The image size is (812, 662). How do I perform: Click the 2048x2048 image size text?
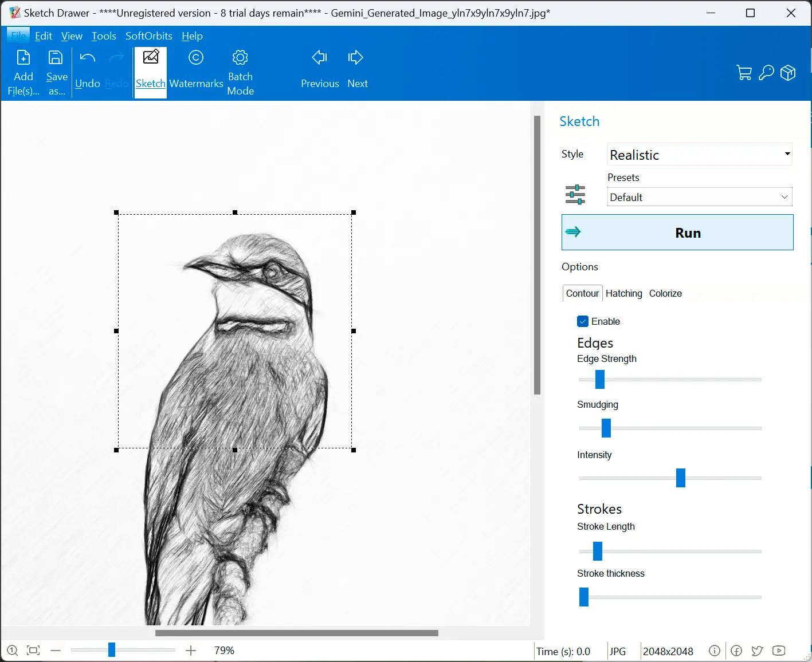pyautogui.click(x=668, y=651)
